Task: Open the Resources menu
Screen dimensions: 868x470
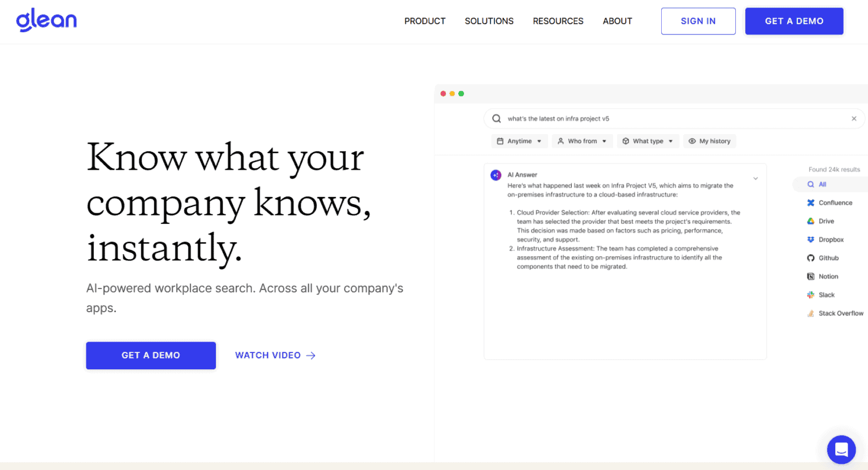Action: tap(558, 21)
